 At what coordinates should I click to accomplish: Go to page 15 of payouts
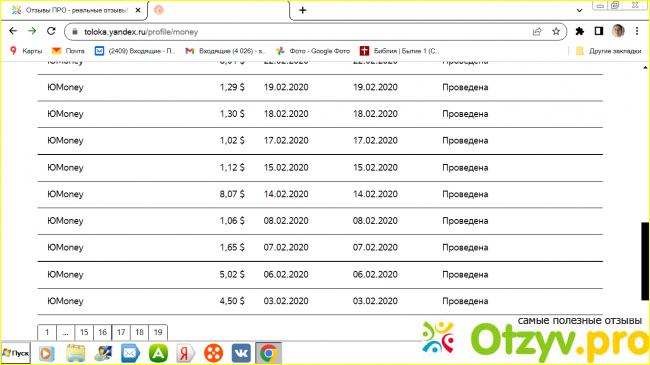pos(84,332)
